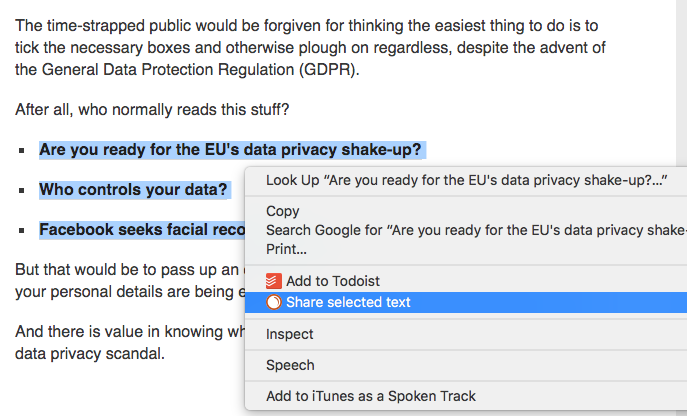Select Share selected text entry
687x416 pixels.
(466, 302)
